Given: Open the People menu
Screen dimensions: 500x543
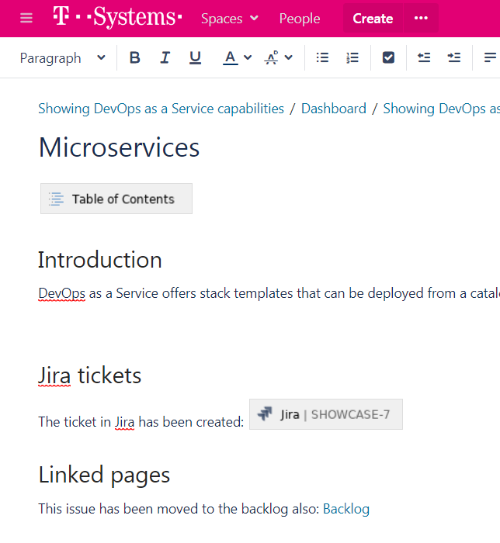Looking at the screenshot, I should 300,18.
